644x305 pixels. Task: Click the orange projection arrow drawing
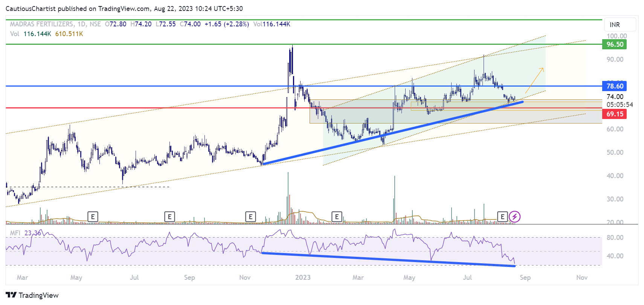pos(534,80)
